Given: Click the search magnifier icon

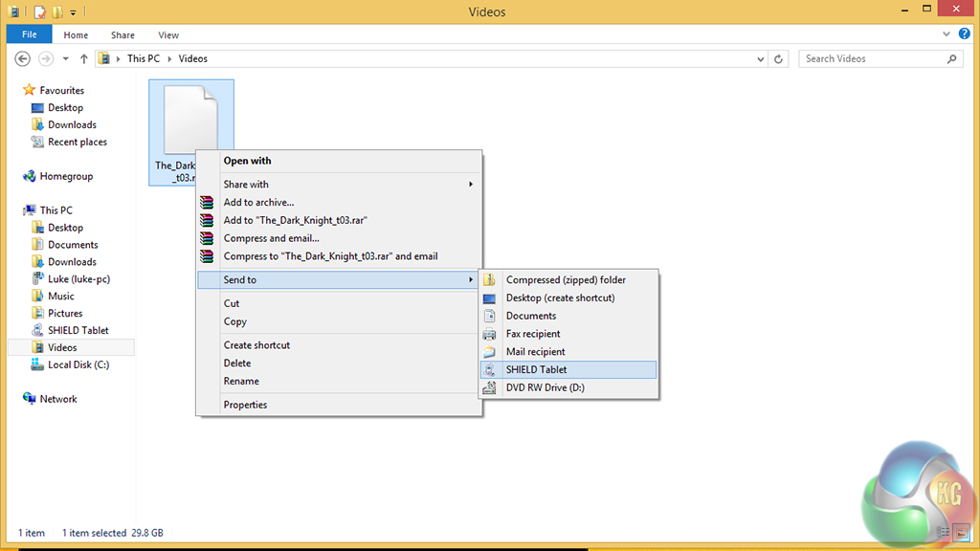Looking at the screenshot, I should point(951,58).
